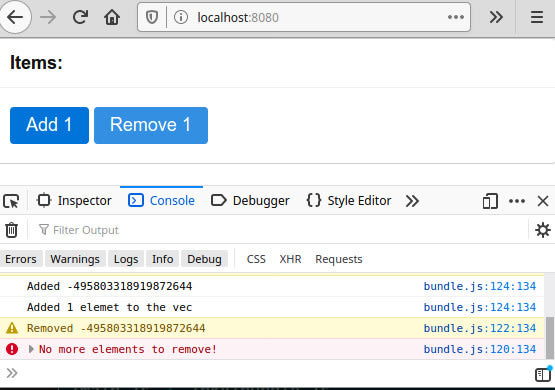Toggle the Debug filter
555x390 pixels.
click(205, 259)
